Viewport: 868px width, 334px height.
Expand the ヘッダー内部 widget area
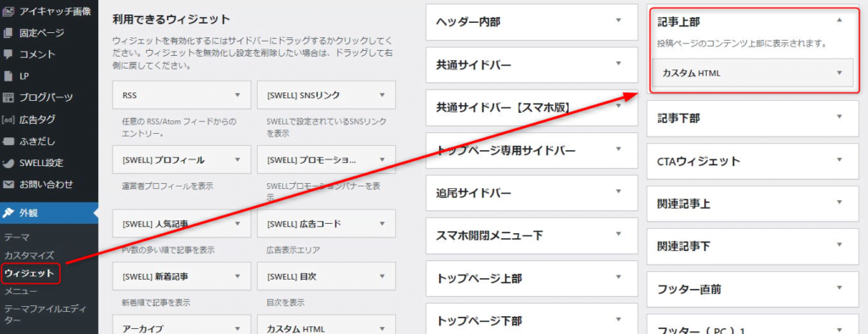619,21
